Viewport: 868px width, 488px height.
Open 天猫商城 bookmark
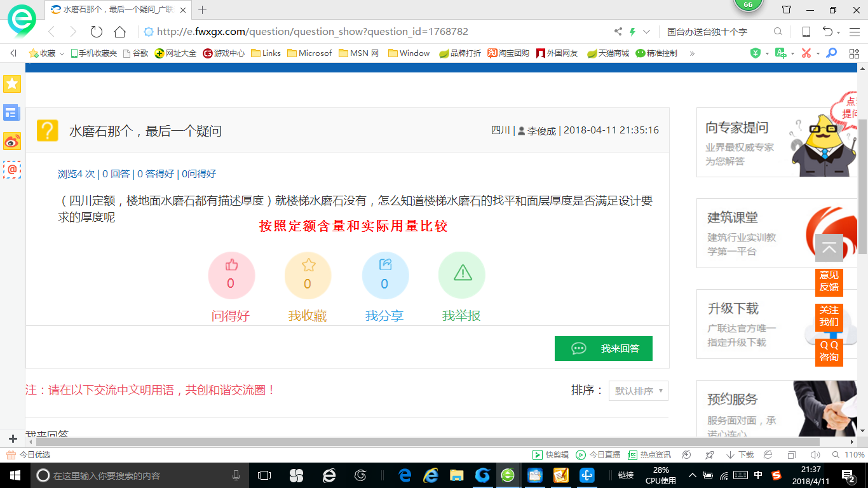click(608, 53)
